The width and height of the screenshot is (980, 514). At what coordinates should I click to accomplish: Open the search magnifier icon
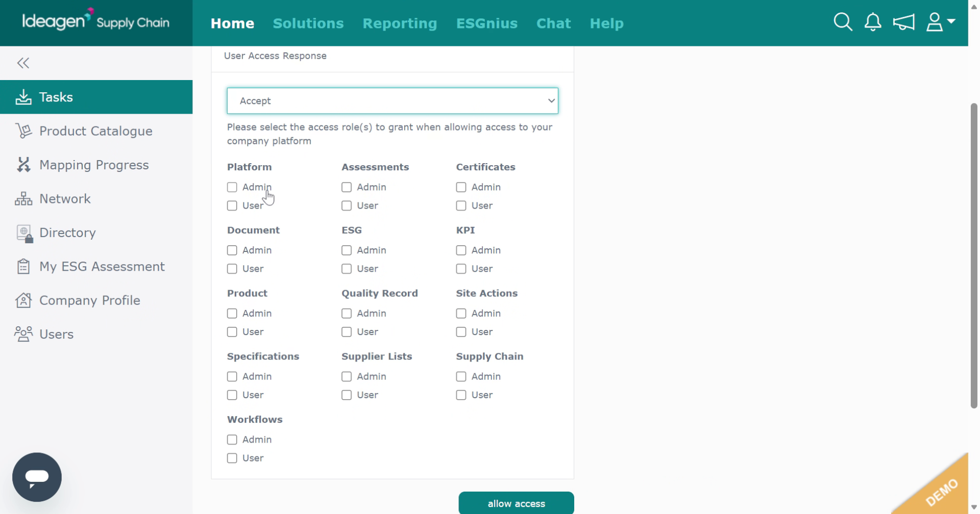843,22
